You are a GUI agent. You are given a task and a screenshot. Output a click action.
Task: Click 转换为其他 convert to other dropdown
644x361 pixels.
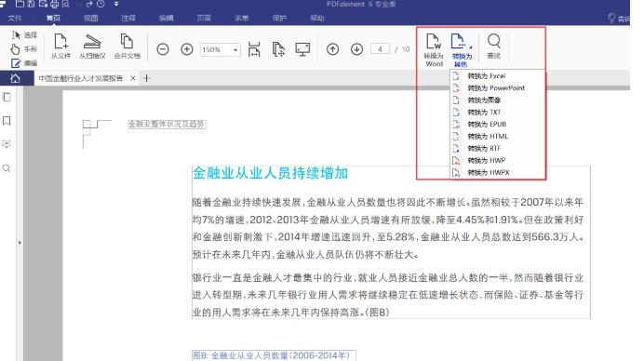(462, 49)
